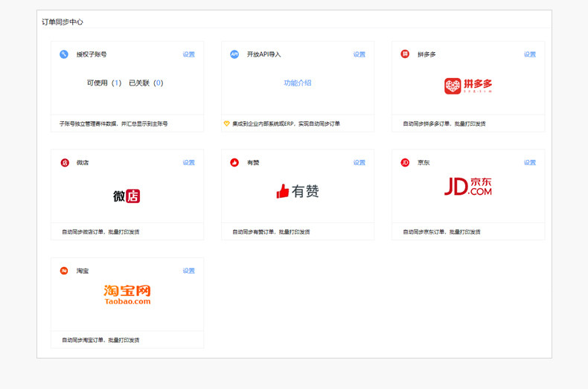
Task: Click the 自动同步京东订单 description
Action: coord(442,232)
